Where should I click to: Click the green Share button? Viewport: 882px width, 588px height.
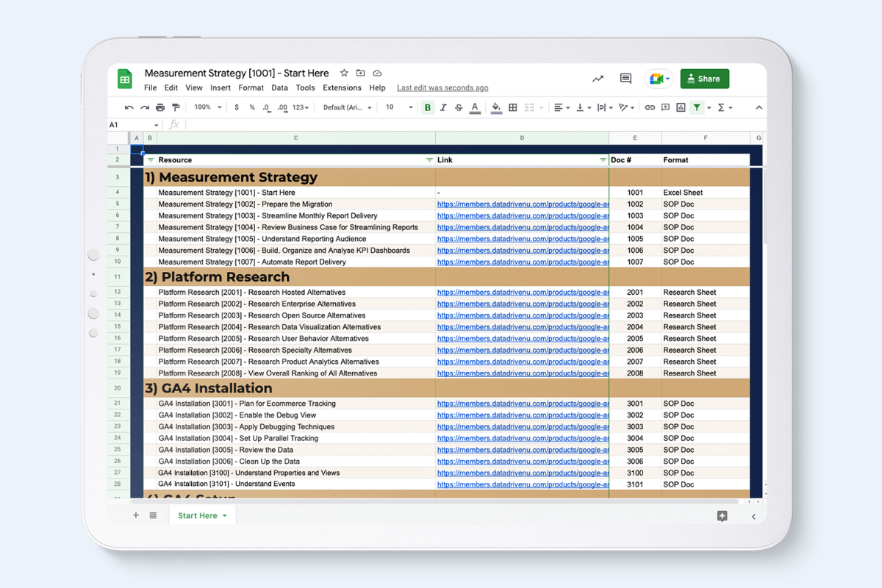(x=704, y=79)
